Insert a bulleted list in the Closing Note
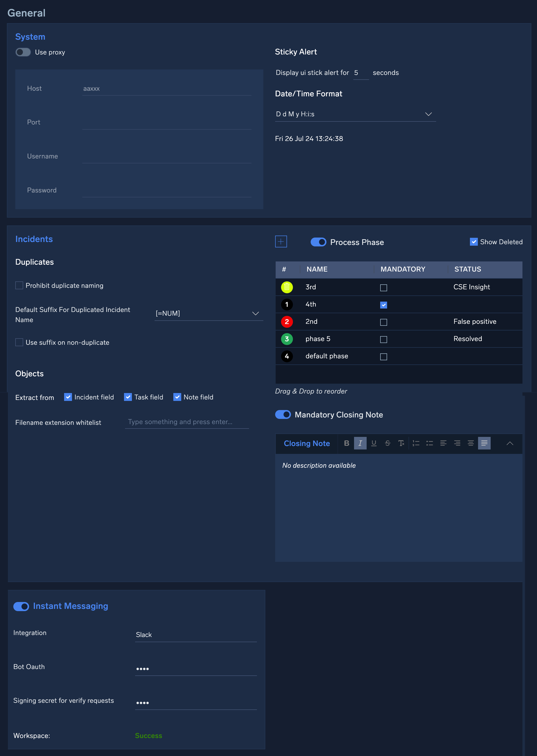The width and height of the screenshot is (537, 756). click(x=430, y=444)
